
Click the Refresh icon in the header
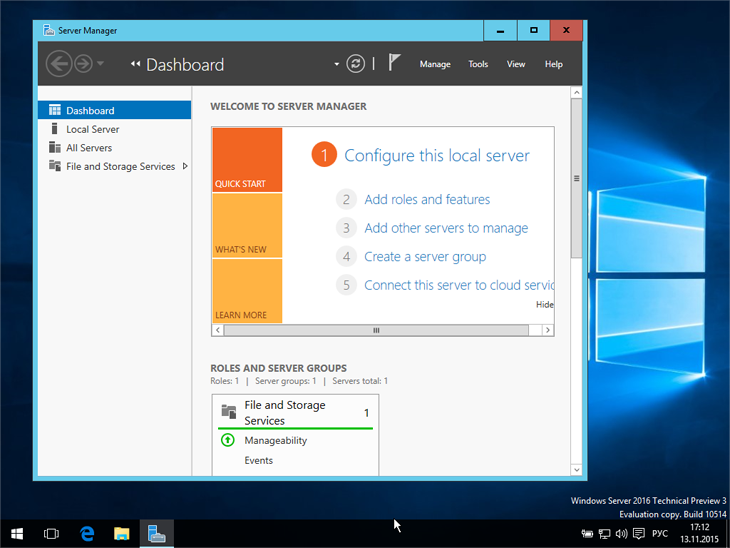tap(356, 64)
